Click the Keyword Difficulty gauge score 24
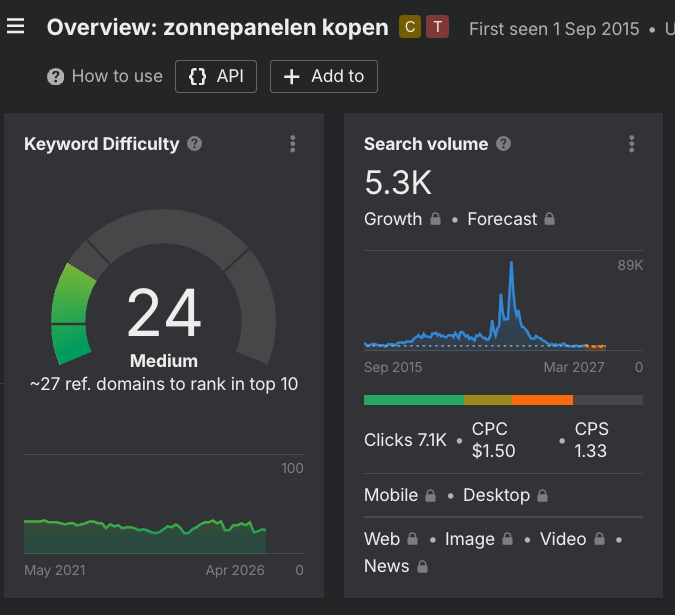The height and width of the screenshot is (615, 675). pos(164,312)
